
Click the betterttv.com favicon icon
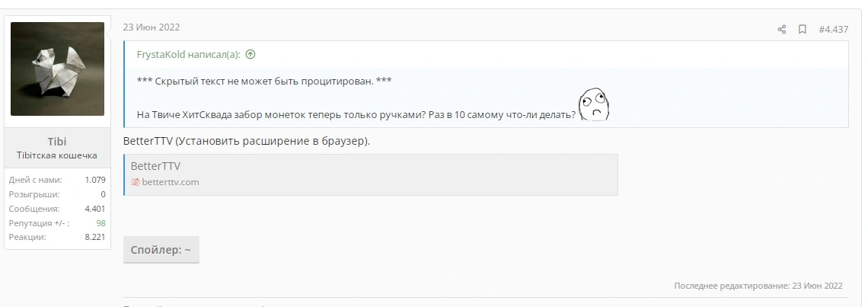[135, 182]
